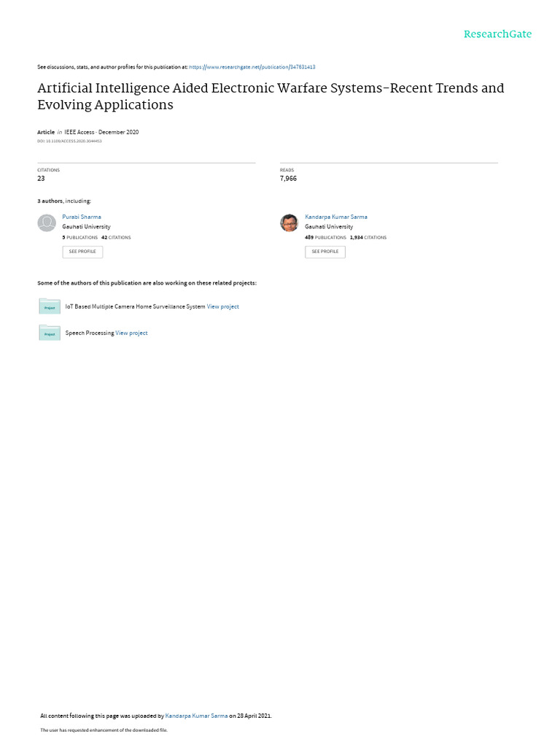
Task: Open Kandarpa Kumar Sarma's author name link
Action: coord(335,217)
